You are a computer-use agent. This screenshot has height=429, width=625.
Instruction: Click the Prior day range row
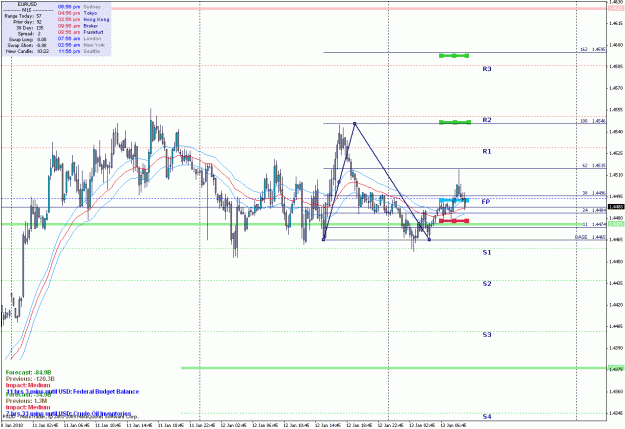pyautogui.click(x=27, y=22)
